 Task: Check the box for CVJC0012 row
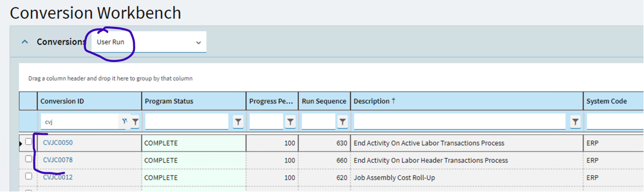coord(29,176)
